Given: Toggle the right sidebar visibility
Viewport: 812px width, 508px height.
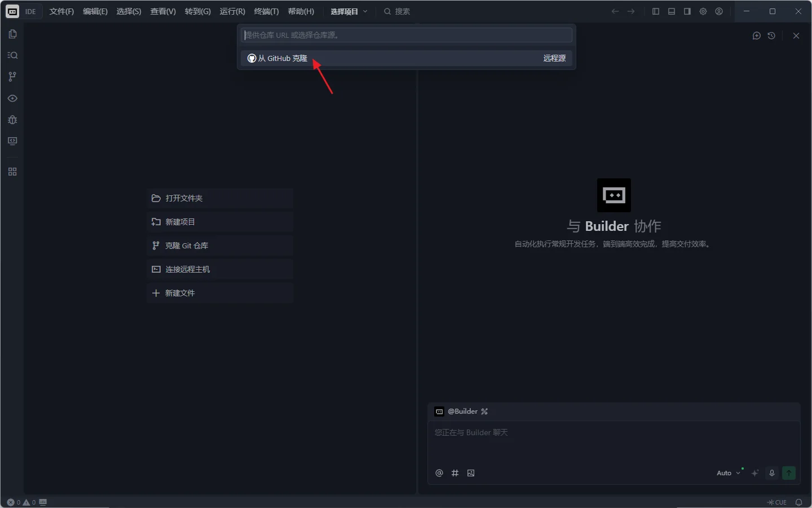Looking at the screenshot, I should [x=687, y=11].
